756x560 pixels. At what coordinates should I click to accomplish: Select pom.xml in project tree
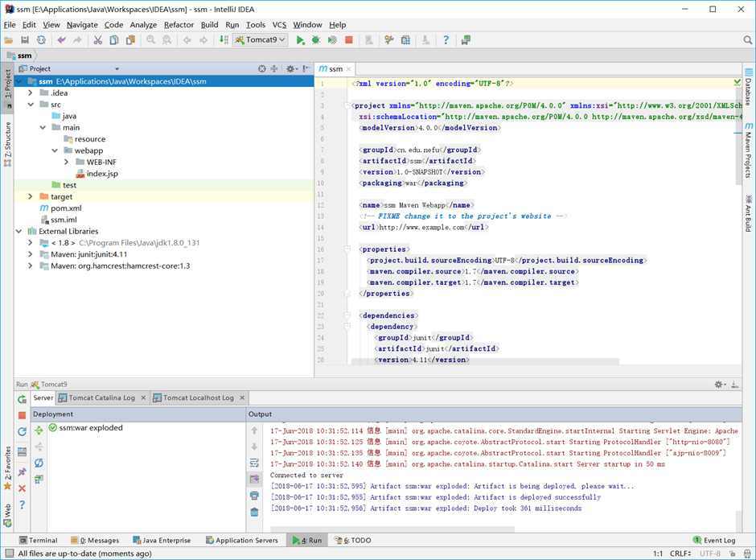(66, 208)
